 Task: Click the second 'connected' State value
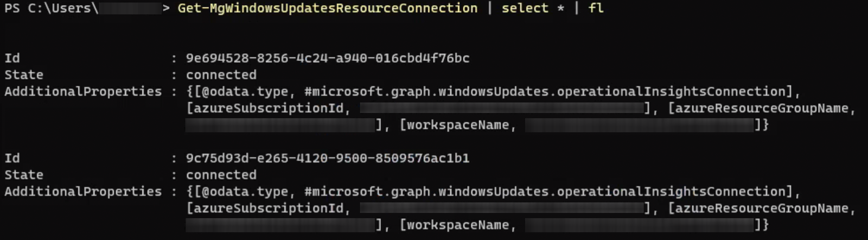click(x=221, y=175)
